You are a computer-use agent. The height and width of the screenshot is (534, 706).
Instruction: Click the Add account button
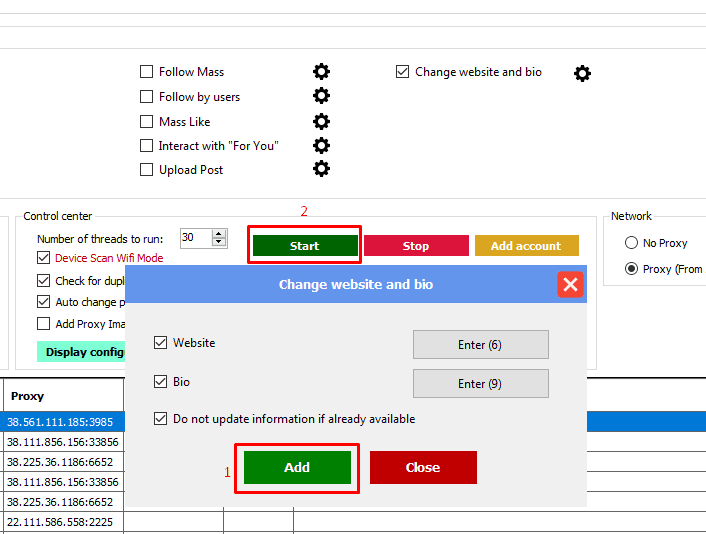526,246
